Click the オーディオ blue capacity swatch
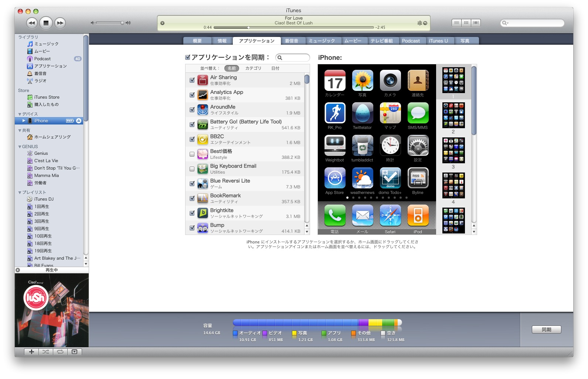 235,333
